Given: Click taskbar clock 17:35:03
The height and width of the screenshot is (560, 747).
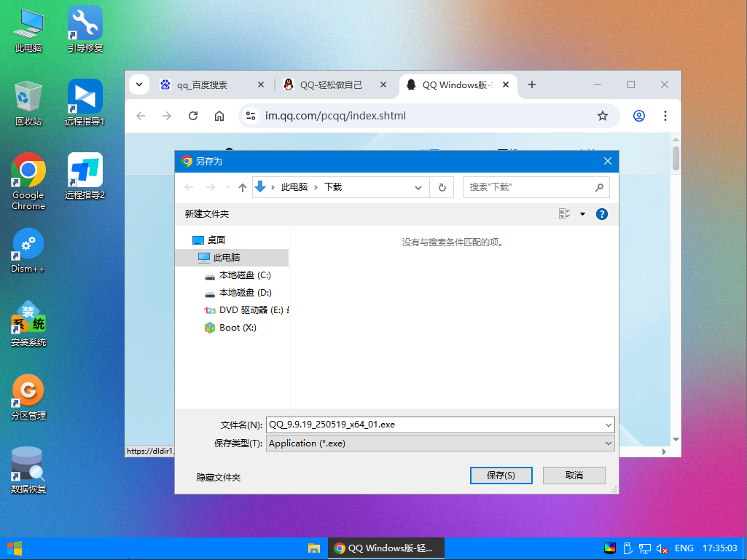Looking at the screenshot, I should (x=719, y=548).
